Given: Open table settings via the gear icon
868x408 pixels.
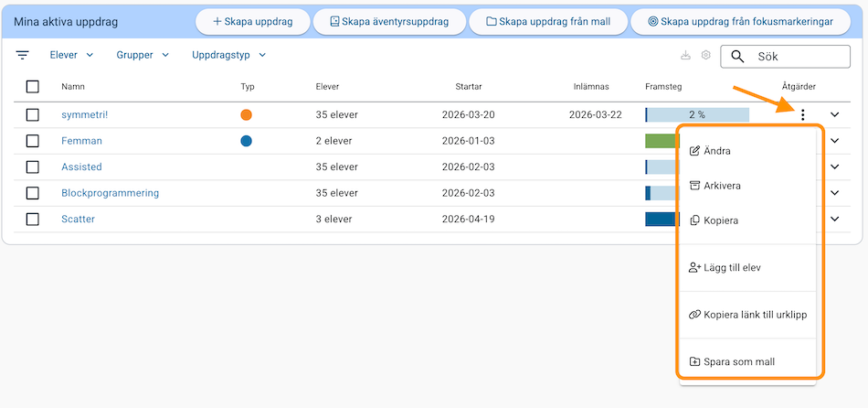Looking at the screenshot, I should click(x=706, y=56).
